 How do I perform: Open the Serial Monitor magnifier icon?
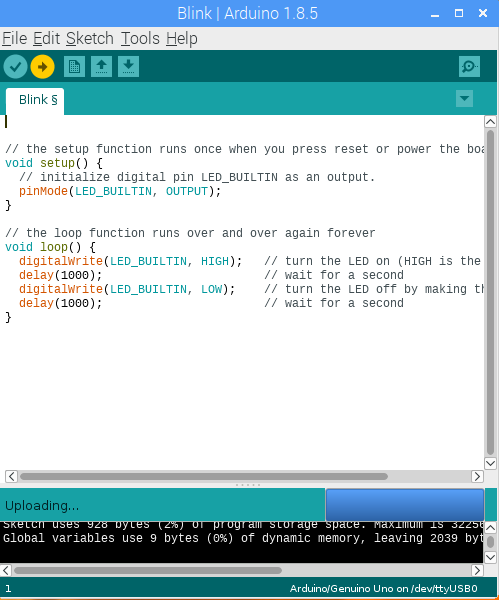470,67
